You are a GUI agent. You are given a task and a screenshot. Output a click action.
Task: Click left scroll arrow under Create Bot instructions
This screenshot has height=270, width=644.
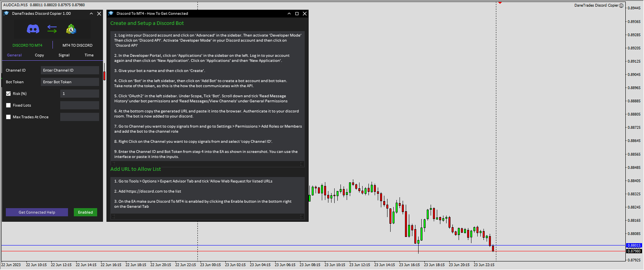tap(113, 164)
